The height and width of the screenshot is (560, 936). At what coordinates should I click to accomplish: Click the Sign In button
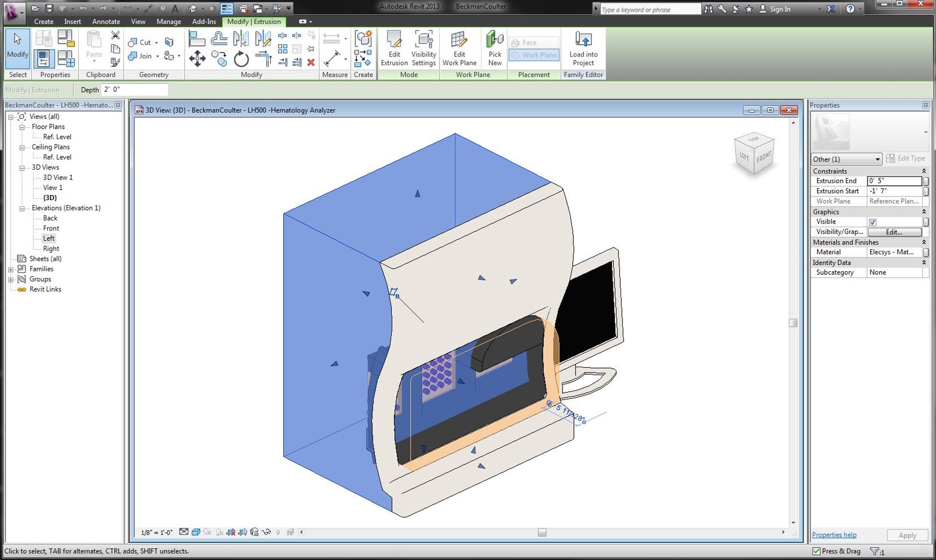pos(775,9)
